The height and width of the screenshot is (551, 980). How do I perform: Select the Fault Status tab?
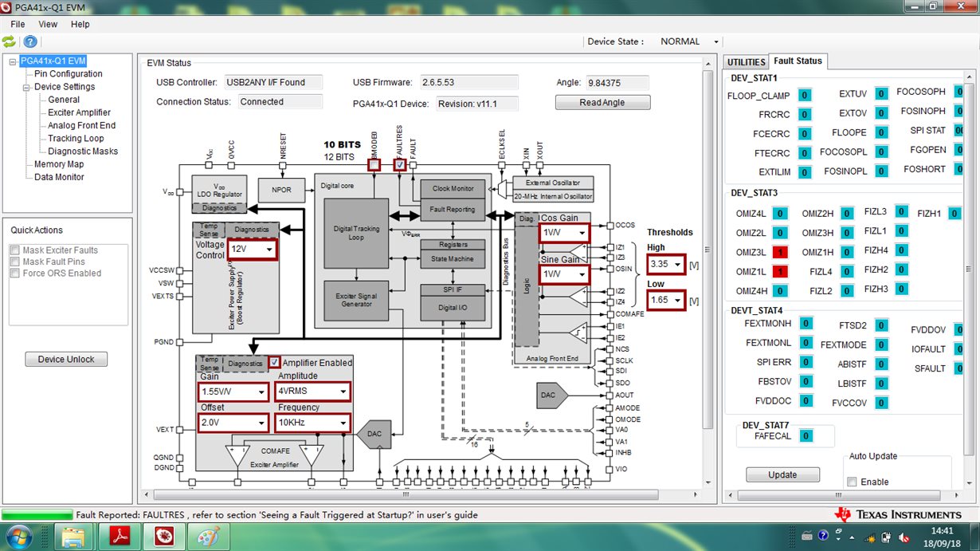click(798, 61)
